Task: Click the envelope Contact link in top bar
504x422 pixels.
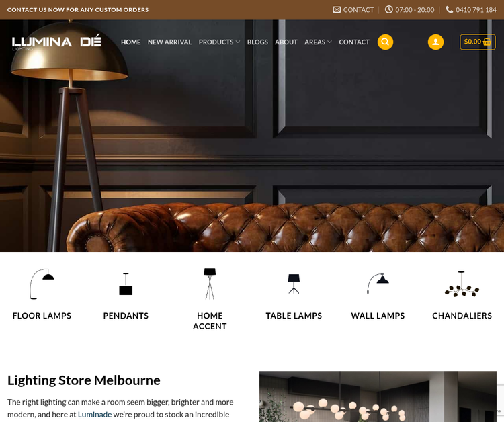Action: coord(353,10)
